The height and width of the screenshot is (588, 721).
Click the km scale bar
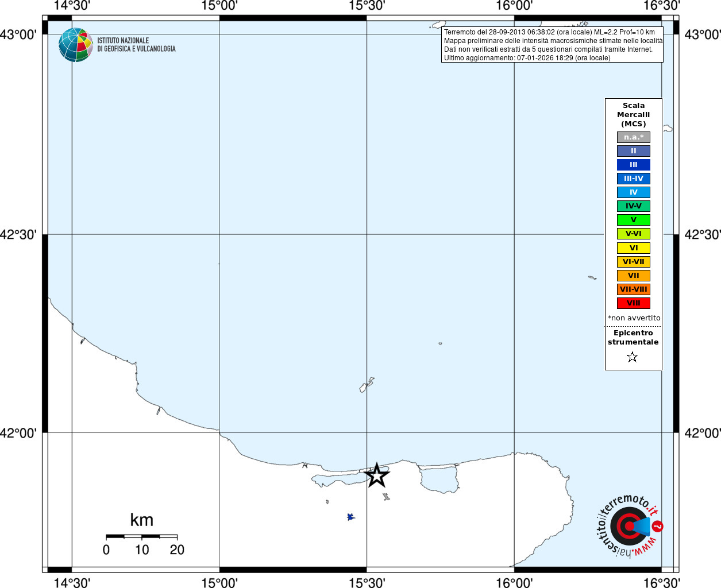141,536
